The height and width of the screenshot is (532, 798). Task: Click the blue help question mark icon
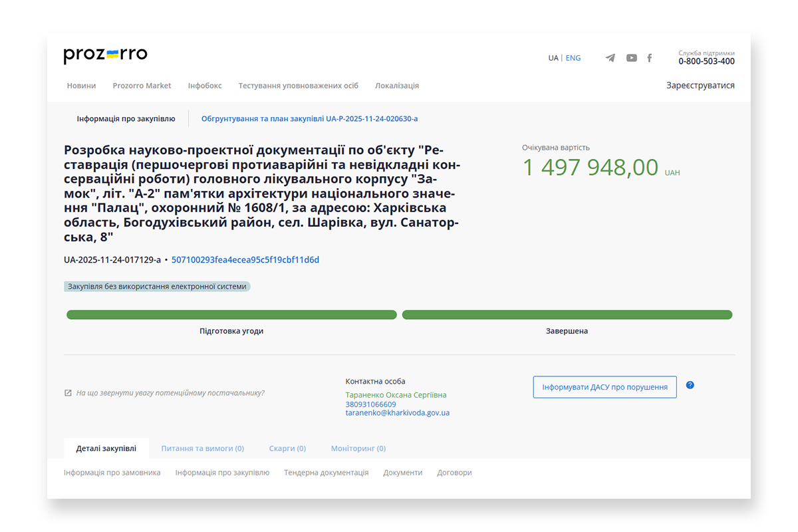point(690,384)
